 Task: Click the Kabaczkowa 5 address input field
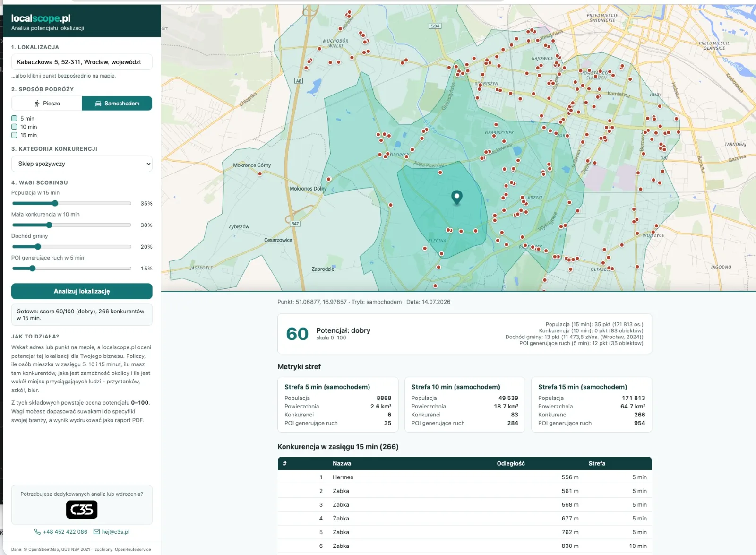[x=82, y=62]
